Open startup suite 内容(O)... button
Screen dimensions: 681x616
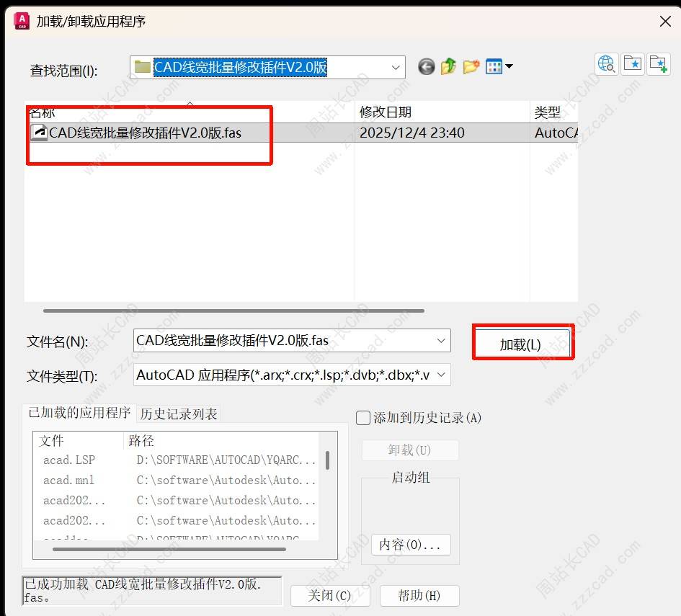click(410, 545)
